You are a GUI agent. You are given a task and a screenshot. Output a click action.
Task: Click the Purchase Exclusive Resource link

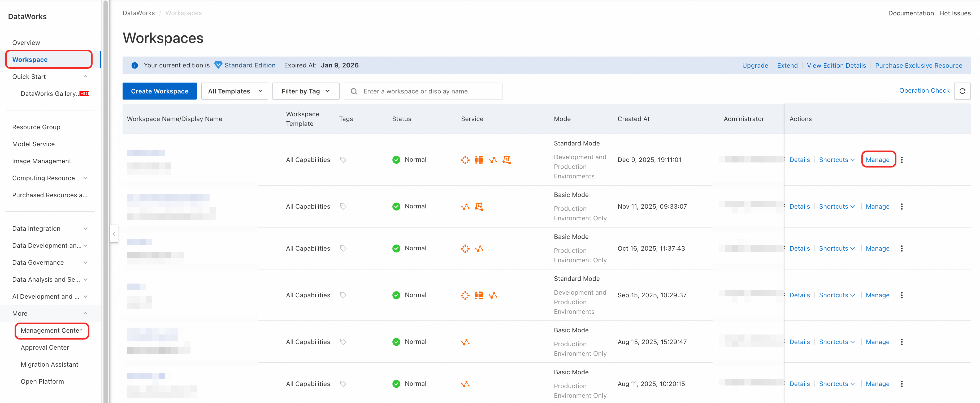point(918,66)
